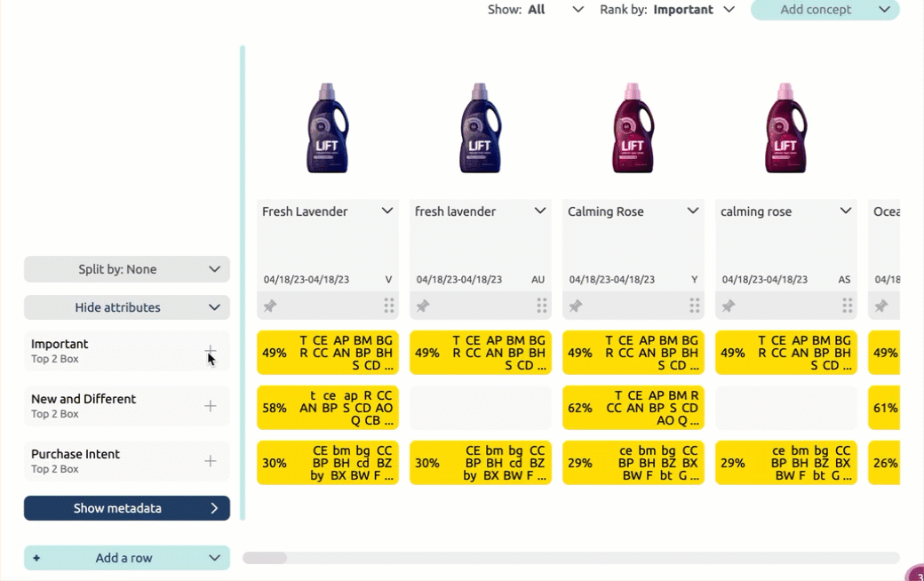The image size is (924, 581).
Task: Click plus icon on New and Different row
Action: (211, 406)
